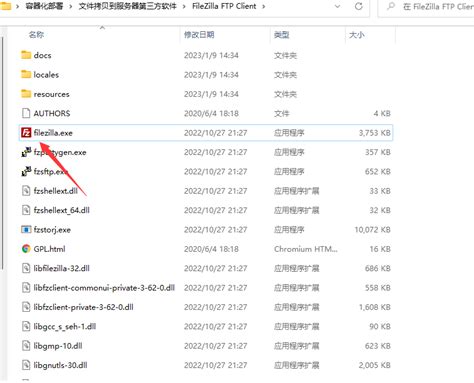474x383 pixels.
Task: Click Chromium HTM... type cell
Action: [306, 249]
